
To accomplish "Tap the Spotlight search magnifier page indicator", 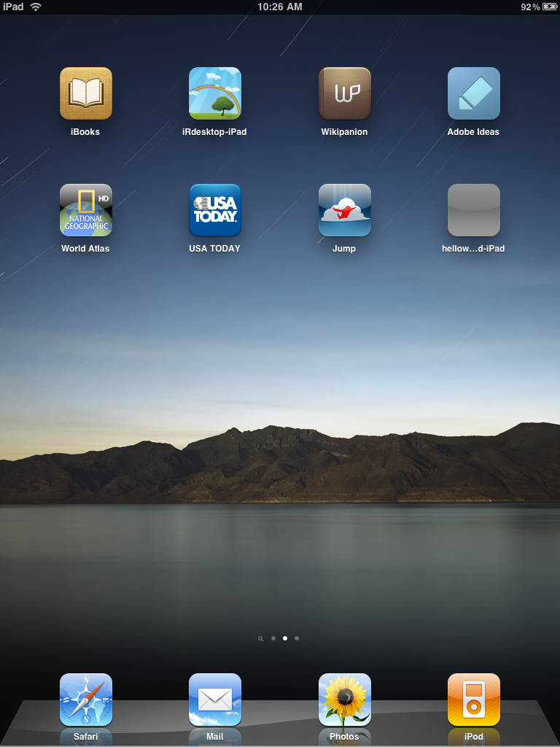I will pos(260,639).
